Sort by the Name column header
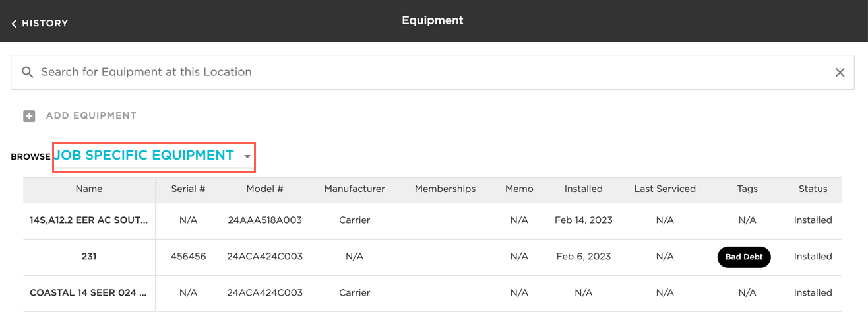The height and width of the screenshot is (324, 868). click(x=89, y=189)
